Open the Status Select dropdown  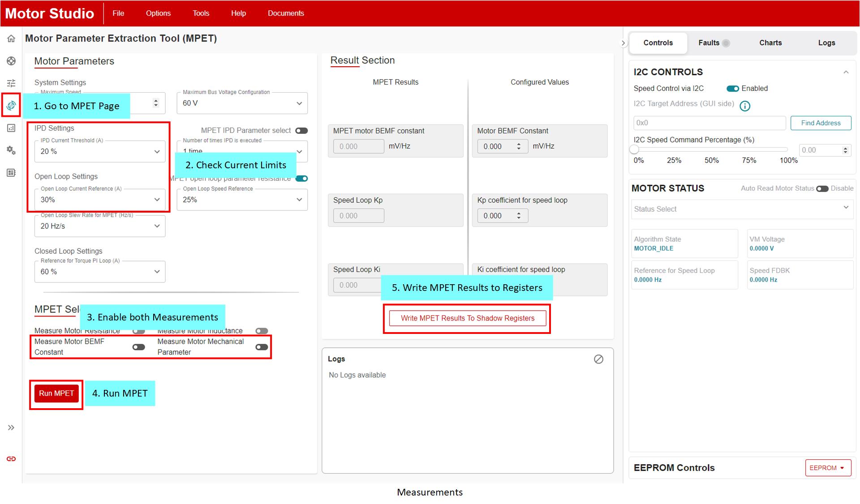[x=741, y=209]
